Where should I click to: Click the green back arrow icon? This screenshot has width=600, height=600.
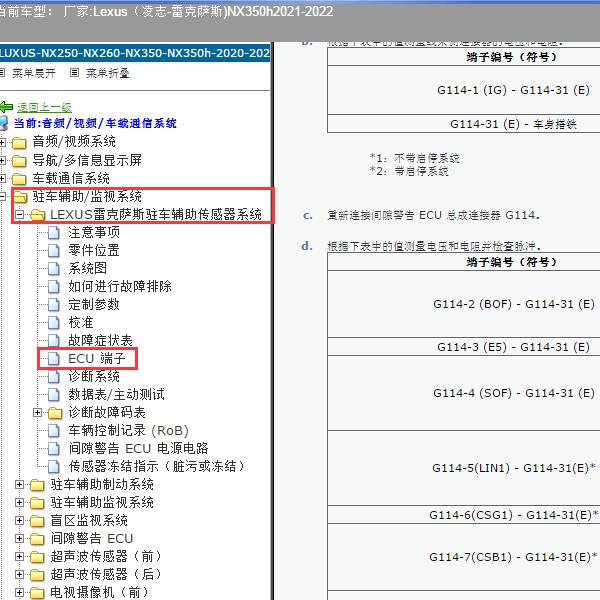6,107
